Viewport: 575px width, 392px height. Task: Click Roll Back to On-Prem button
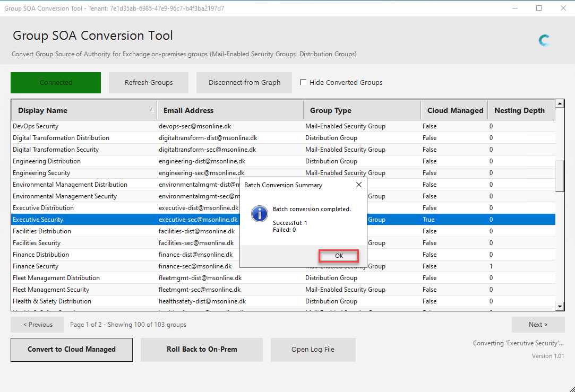pyautogui.click(x=202, y=350)
